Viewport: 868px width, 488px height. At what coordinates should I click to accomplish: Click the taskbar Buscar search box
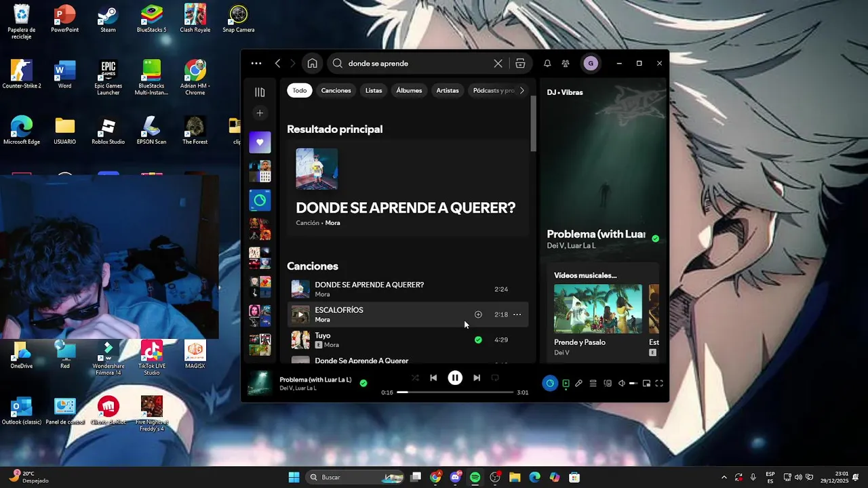click(355, 477)
